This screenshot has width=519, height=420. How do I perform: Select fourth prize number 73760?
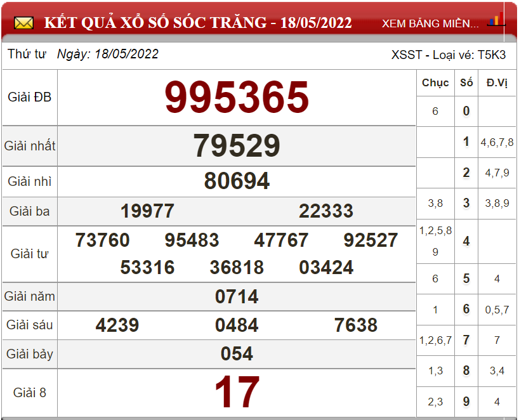click(102, 240)
